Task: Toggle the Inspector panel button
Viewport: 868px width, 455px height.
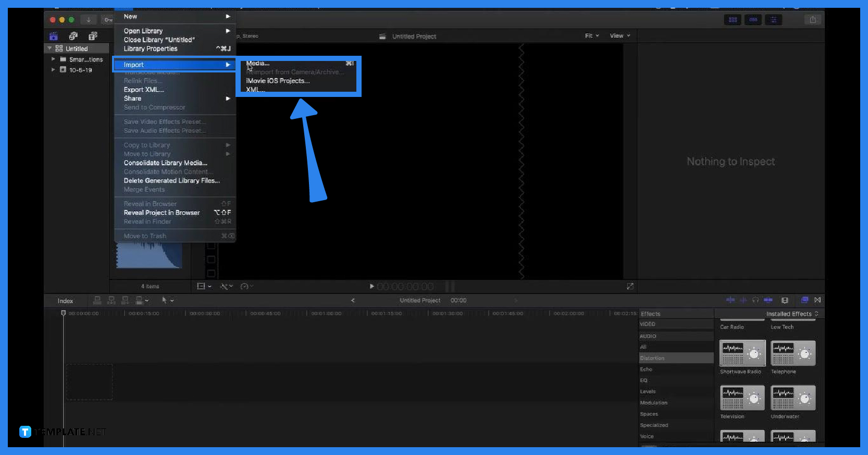Action: [774, 20]
